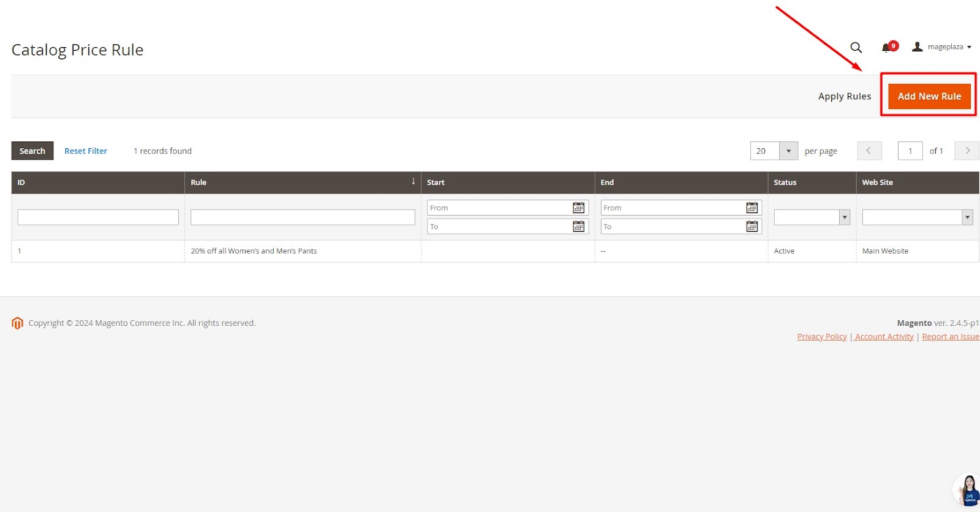Open notifications bell with 9 badge
Image resolution: width=980 pixels, height=512 pixels.
click(889, 47)
